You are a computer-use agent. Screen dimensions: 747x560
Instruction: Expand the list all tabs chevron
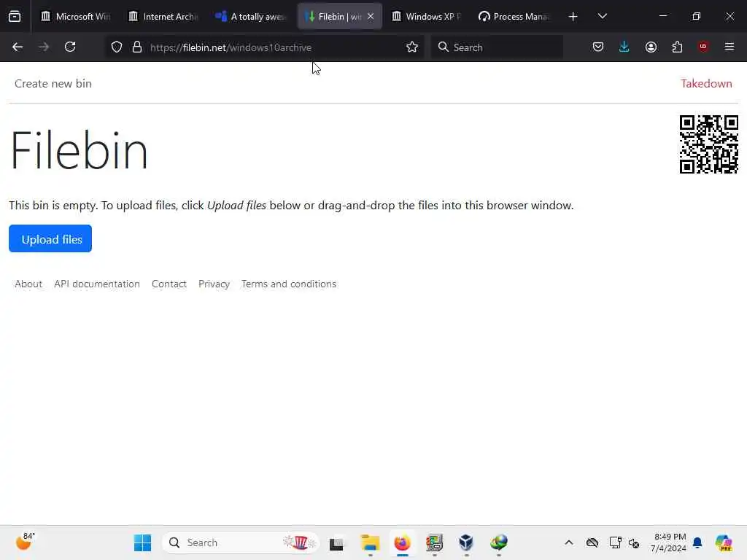tap(602, 17)
